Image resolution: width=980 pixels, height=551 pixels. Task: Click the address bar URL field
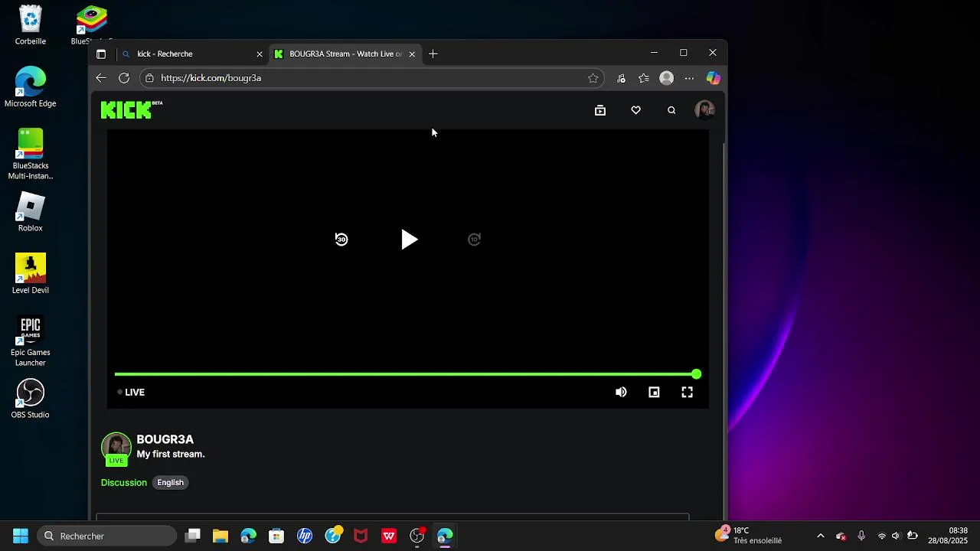point(371,78)
